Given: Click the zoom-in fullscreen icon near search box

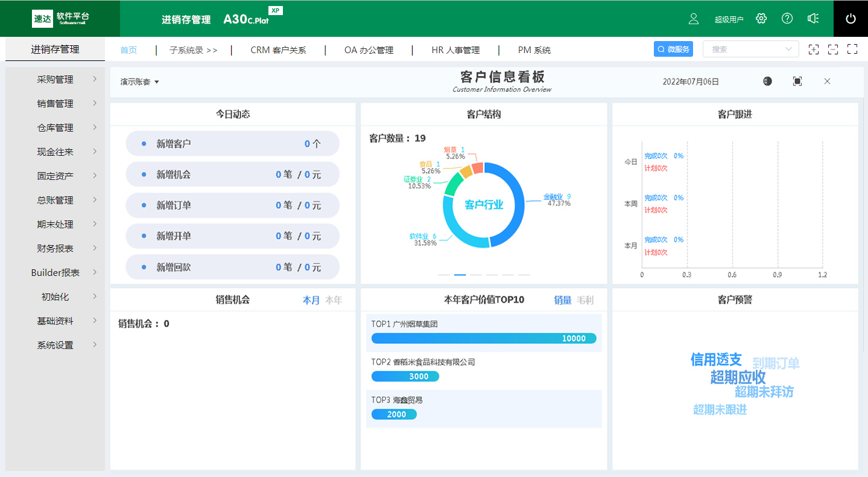Looking at the screenshot, I should pyautogui.click(x=814, y=50).
